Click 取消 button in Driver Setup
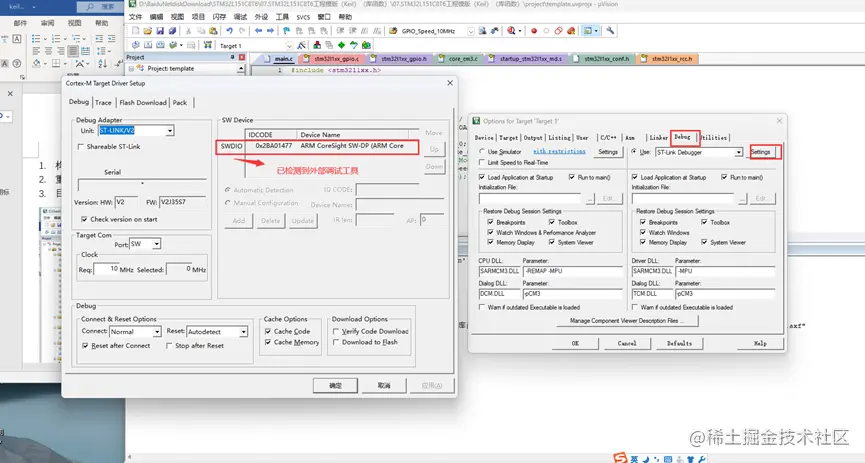The height and width of the screenshot is (463, 865). [x=384, y=385]
